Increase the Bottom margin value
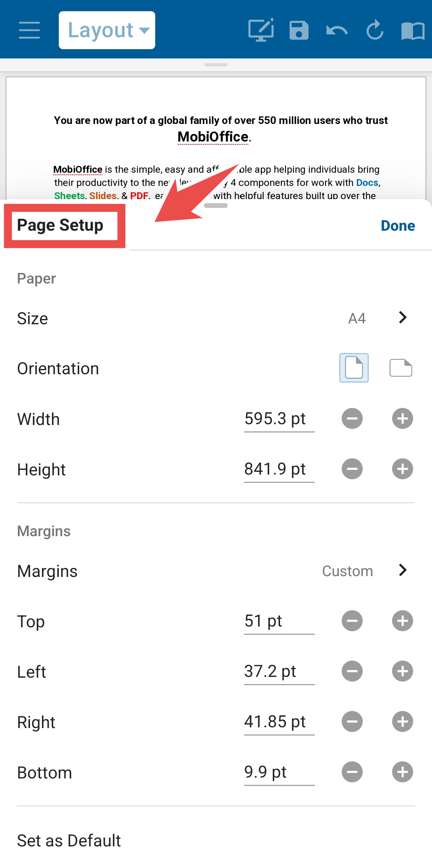Viewport: 432px width, 868px height. pos(402,772)
